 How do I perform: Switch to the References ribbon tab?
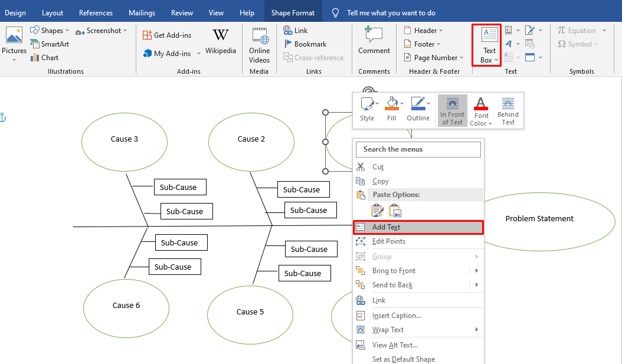tap(96, 12)
